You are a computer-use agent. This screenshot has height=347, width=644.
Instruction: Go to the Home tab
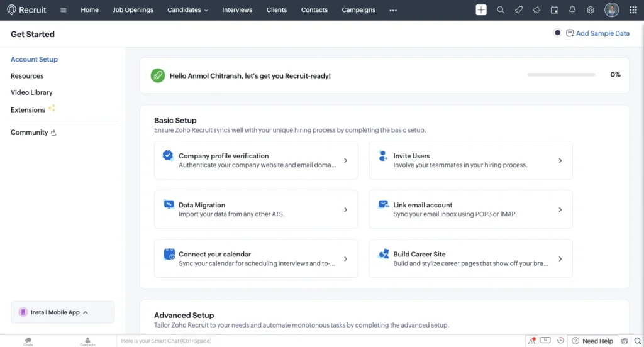pos(89,10)
